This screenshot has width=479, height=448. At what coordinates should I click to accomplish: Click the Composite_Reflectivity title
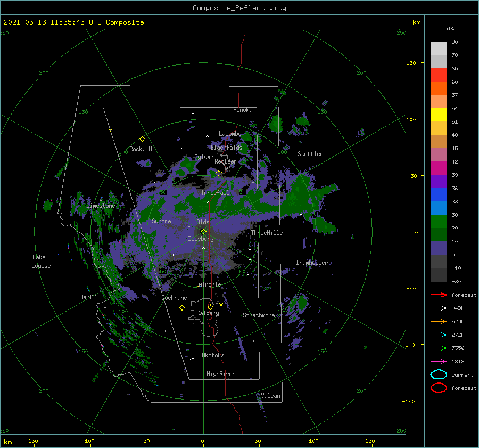click(x=239, y=8)
